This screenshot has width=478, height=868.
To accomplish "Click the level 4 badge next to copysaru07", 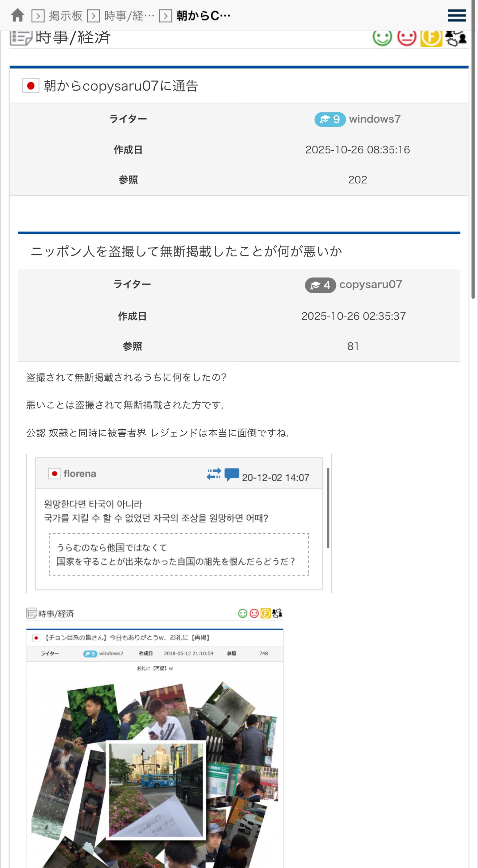I will [320, 285].
